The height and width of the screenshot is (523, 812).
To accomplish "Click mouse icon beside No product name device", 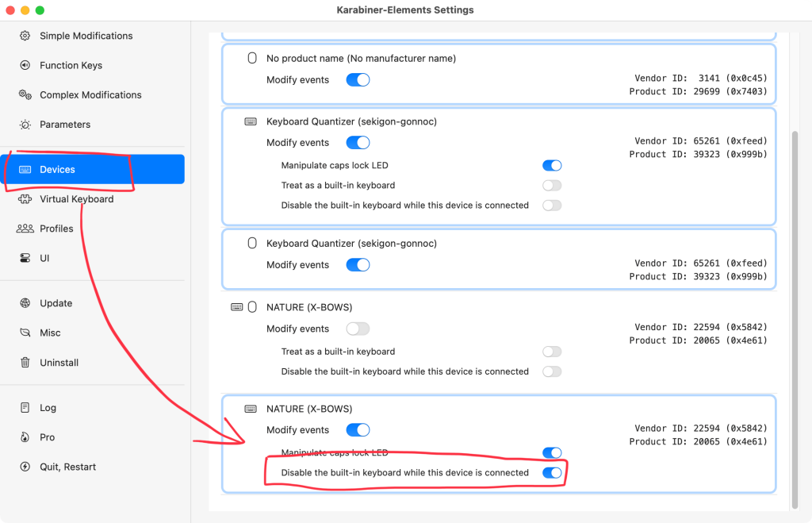I will (252, 58).
